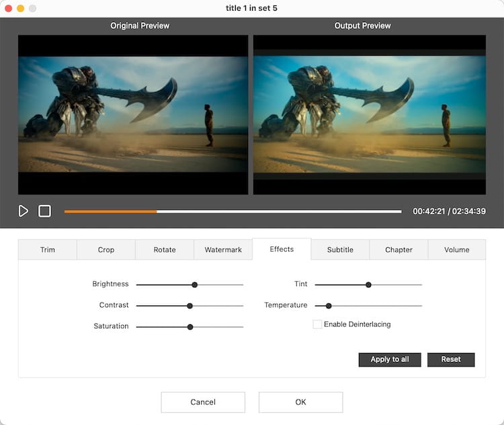Click the Tint label
This screenshot has height=425, width=504.
point(301,283)
